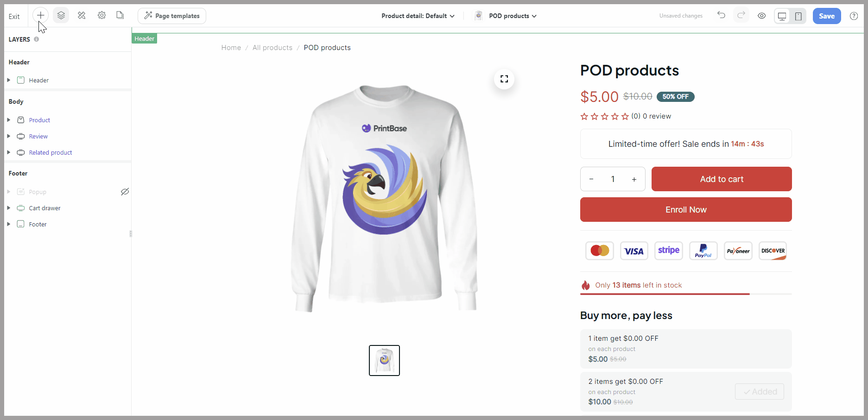Screen dimensions: 868x420
Task: Click the plus Insert element icon
Action: [x=41, y=15]
